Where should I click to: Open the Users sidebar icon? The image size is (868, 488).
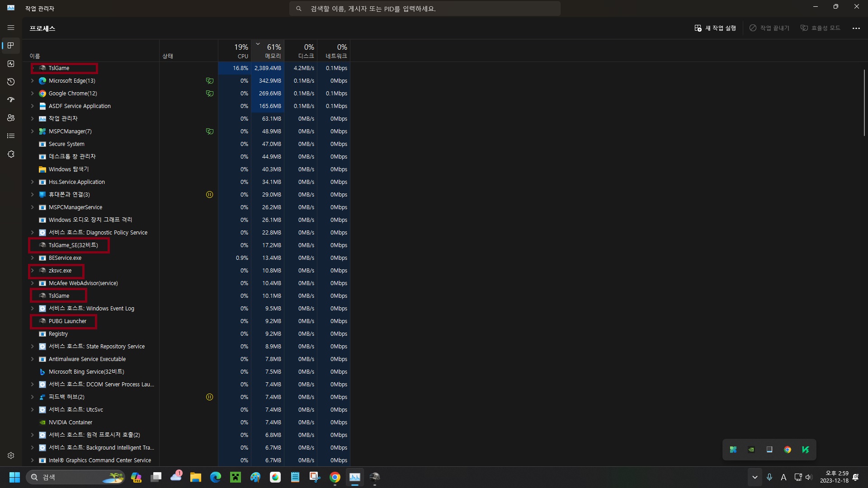pos(11,118)
